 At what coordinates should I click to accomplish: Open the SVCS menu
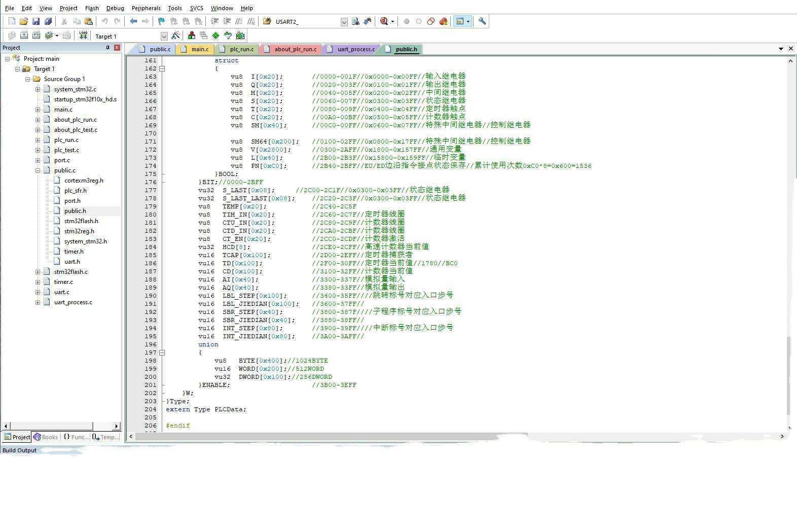(x=196, y=8)
